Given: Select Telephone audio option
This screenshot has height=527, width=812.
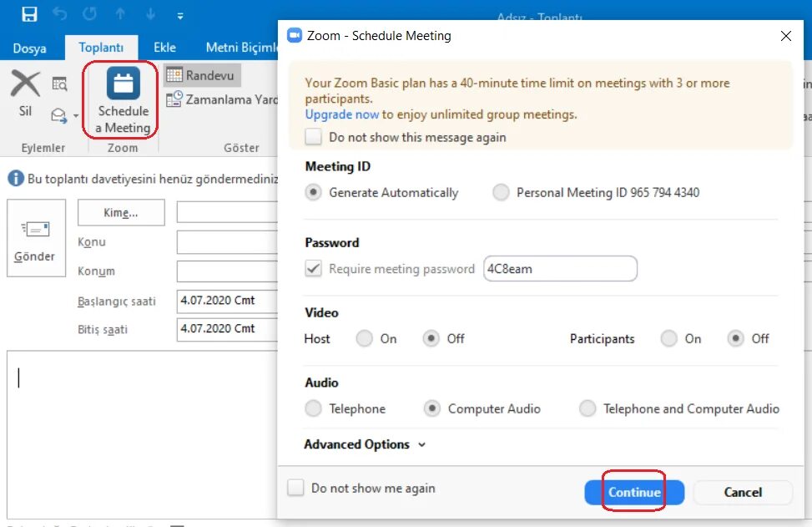Looking at the screenshot, I should point(313,408).
